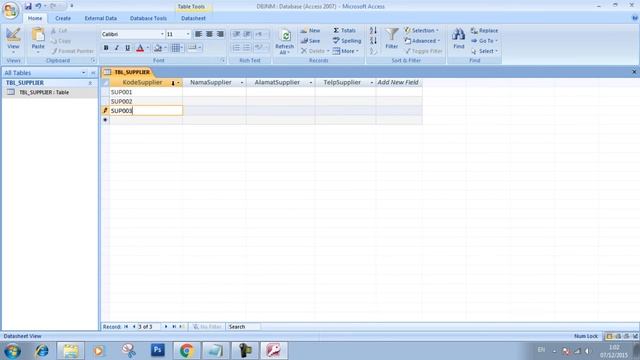Open the Select dropdown in Find group
The image size is (640, 360).
(484, 51)
